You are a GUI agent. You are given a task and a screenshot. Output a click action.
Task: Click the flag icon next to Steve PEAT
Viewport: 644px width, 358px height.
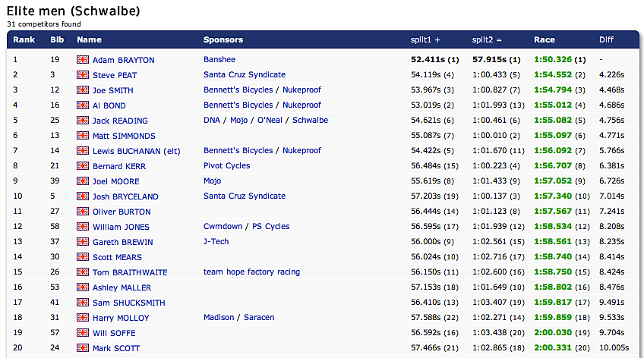(x=83, y=75)
